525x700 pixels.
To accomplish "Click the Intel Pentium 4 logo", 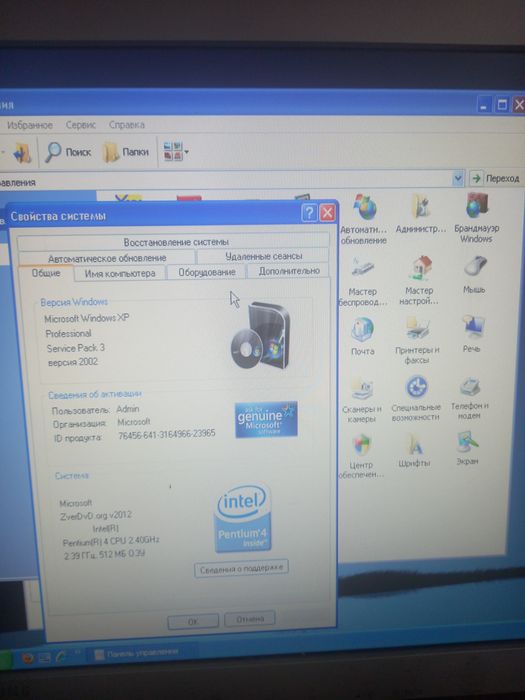I will click(242, 517).
